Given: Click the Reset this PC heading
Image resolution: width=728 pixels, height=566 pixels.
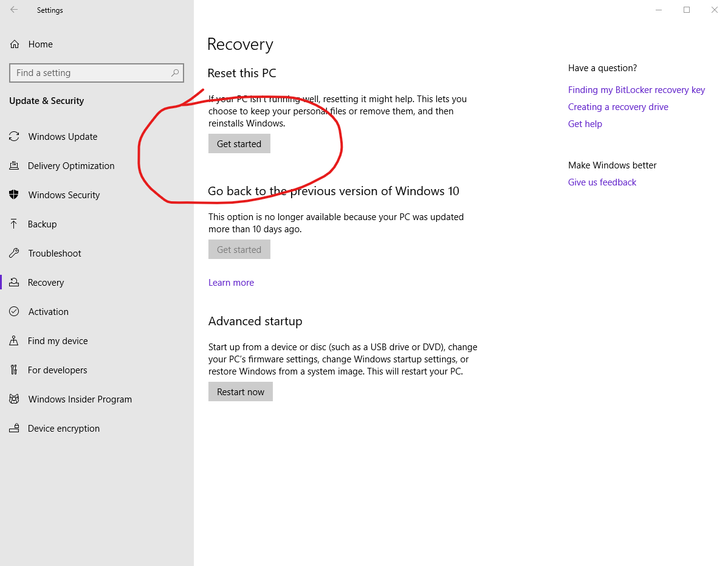Looking at the screenshot, I should [242, 74].
